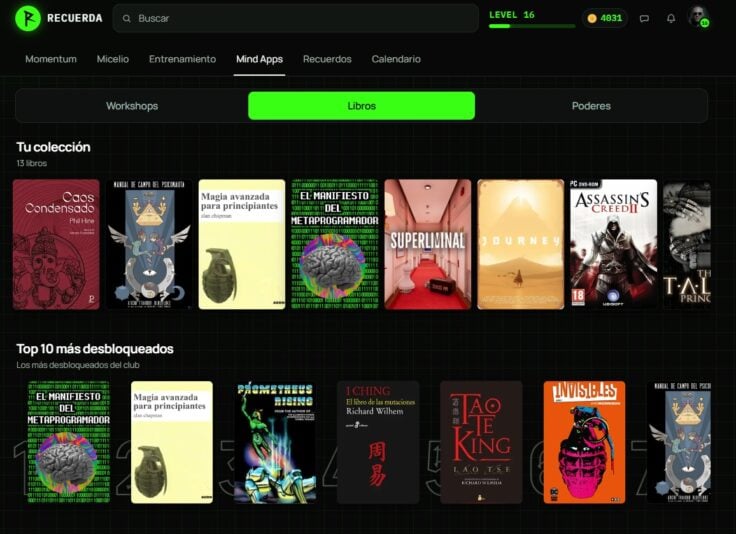Open the user profile avatar
The height and width of the screenshot is (534, 736).
(x=698, y=17)
